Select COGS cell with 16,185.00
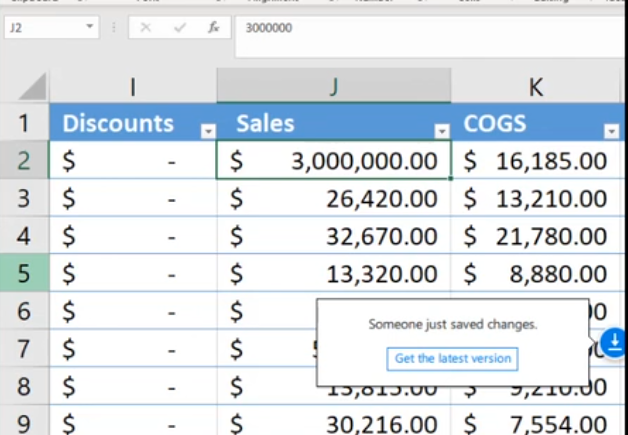 click(x=537, y=160)
